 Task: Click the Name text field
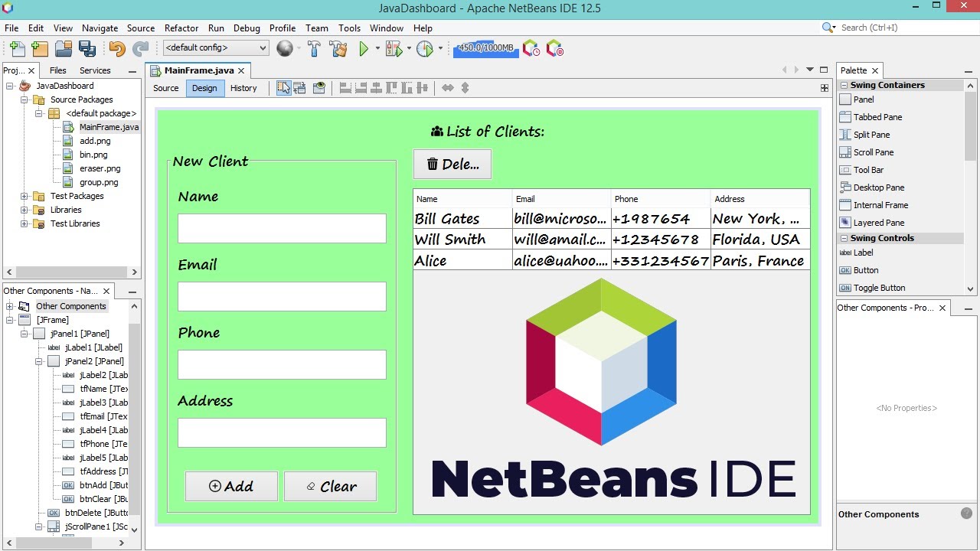[x=282, y=228]
